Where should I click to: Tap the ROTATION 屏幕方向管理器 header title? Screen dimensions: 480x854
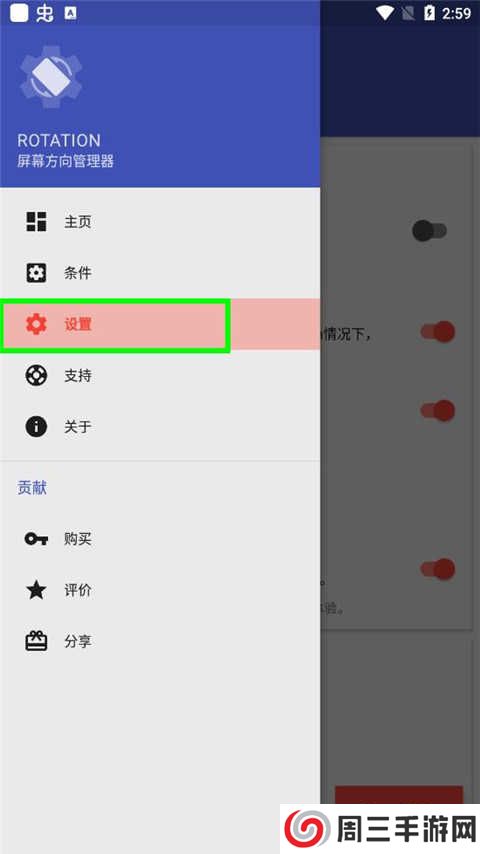(x=65, y=150)
